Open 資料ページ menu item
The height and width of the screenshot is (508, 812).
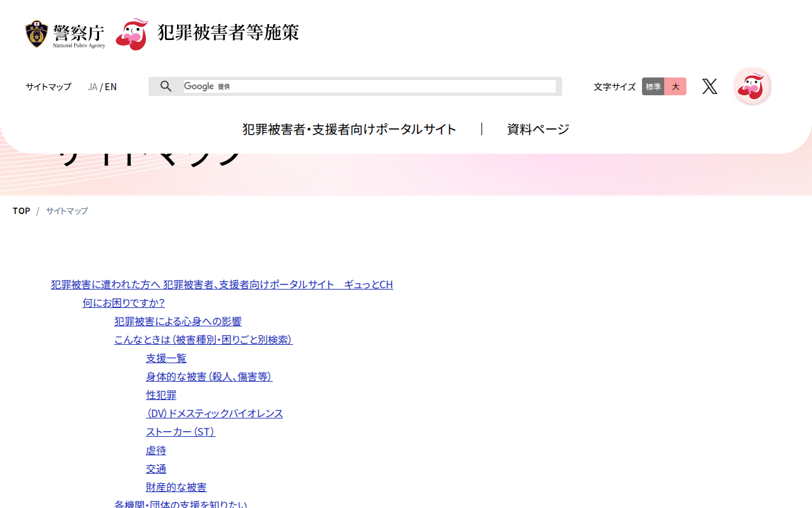point(538,129)
